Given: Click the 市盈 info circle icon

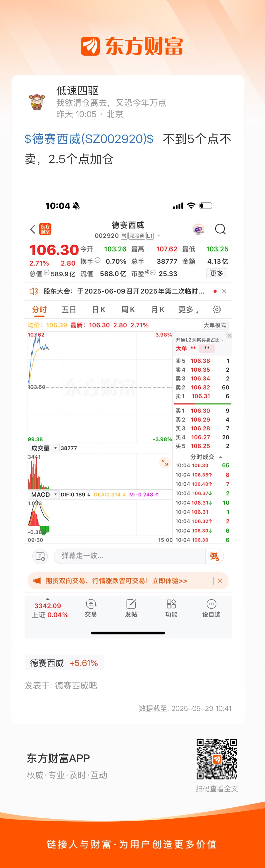Looking at the screenshot, I should coord(153,273).
